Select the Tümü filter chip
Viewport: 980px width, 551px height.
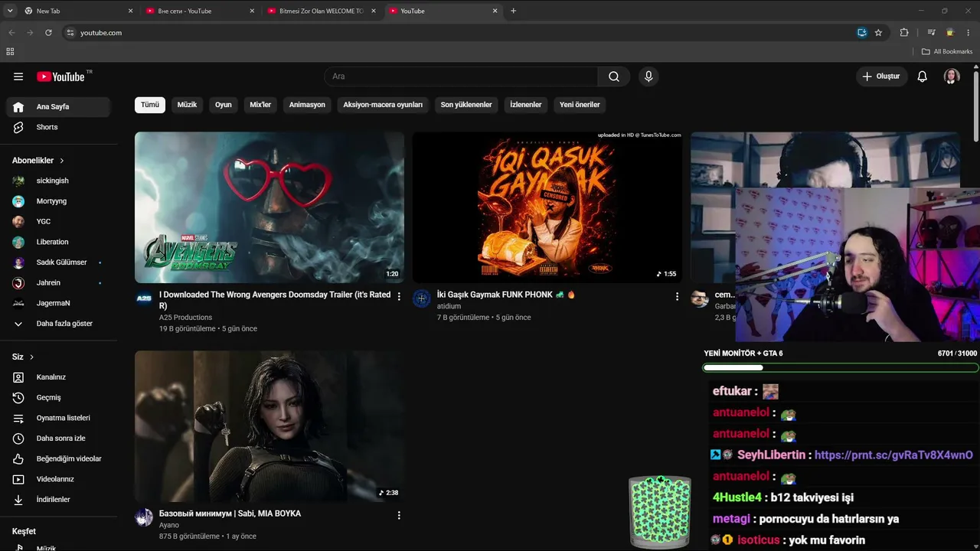[150, 105]
